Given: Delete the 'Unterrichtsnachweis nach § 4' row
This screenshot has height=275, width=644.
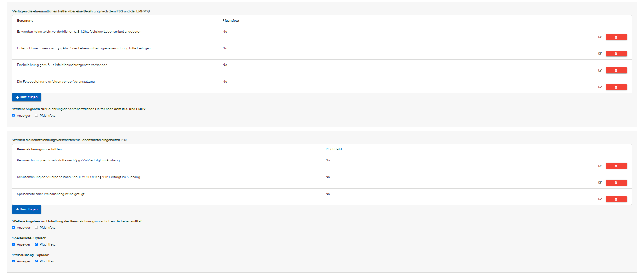Looking at the screenshot, I should click(x=616, y=54).
